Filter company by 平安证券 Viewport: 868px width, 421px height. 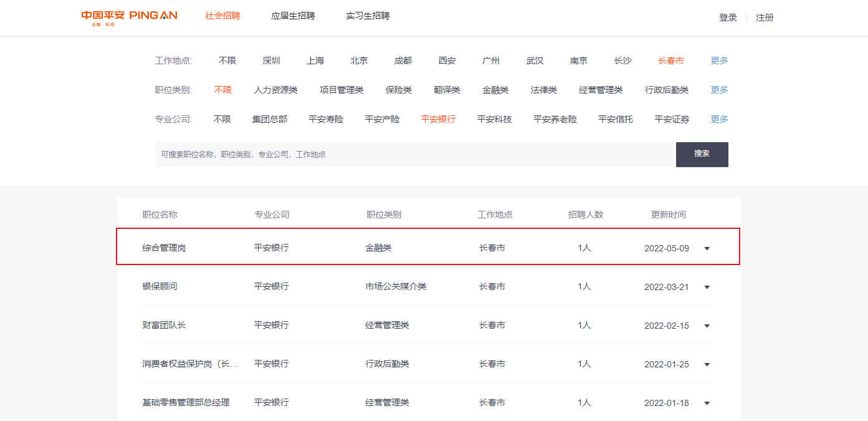click(x=672, y=119)
